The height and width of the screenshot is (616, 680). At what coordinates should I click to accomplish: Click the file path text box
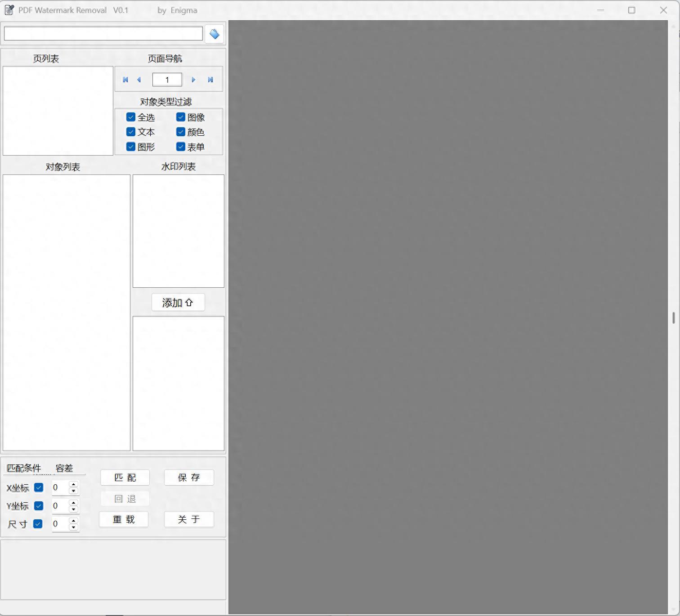[x=103, y=34]
